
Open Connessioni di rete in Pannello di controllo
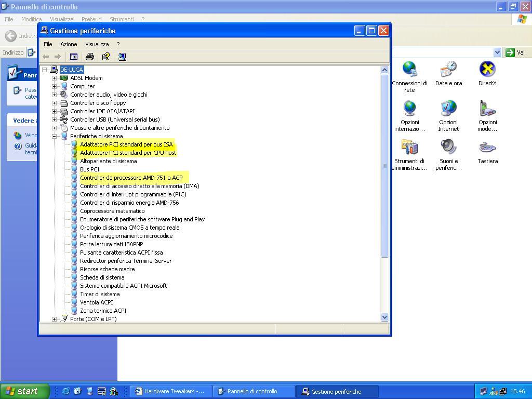point(409,77)
